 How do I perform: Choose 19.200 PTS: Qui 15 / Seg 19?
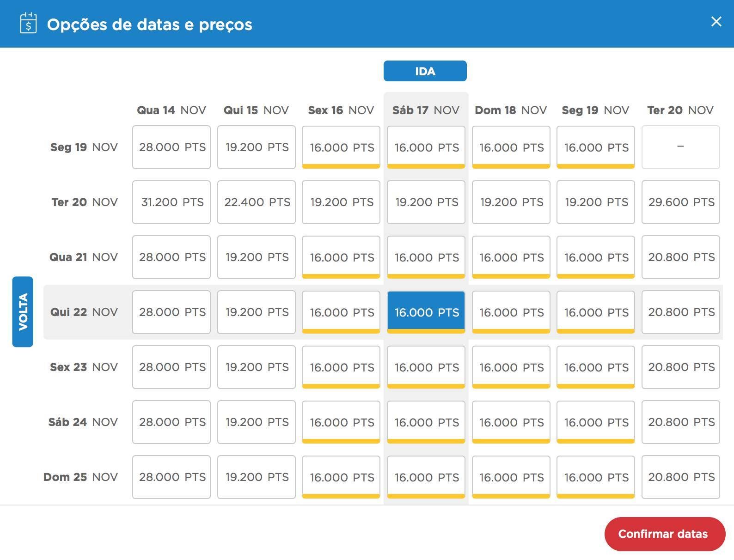click(257, 147)
